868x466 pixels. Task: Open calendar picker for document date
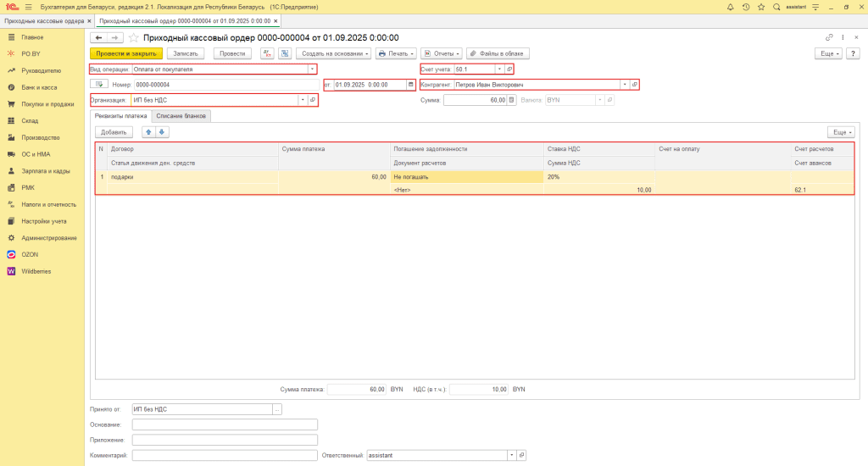click(x=410, y=85)
